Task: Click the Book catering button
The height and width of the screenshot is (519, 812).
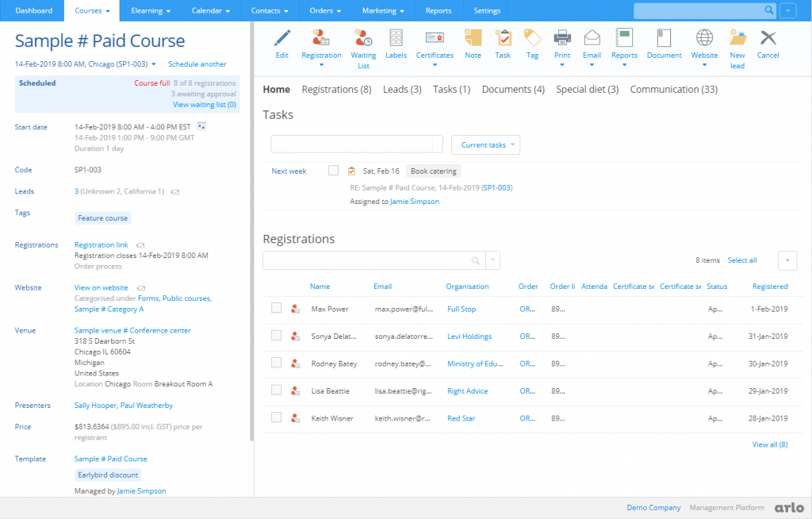Action: [x=433, y=171]
